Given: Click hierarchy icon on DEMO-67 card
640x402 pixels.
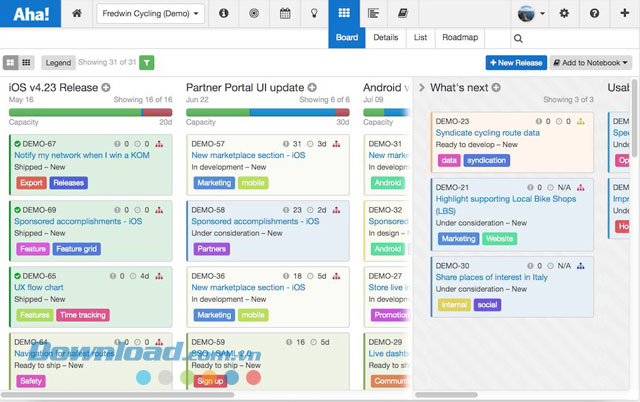Looking at the screenshot, I should coord(159,144).
